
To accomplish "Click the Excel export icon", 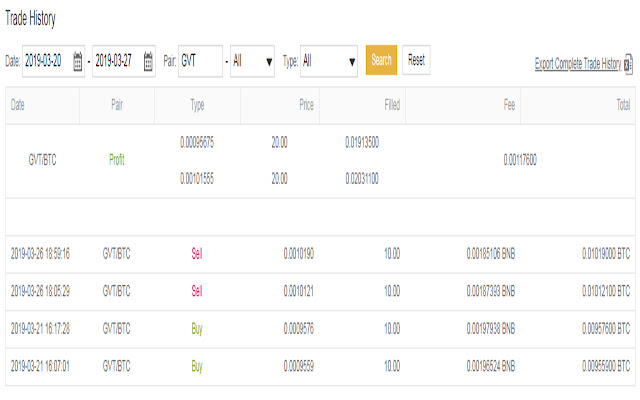I will point(629,65).
